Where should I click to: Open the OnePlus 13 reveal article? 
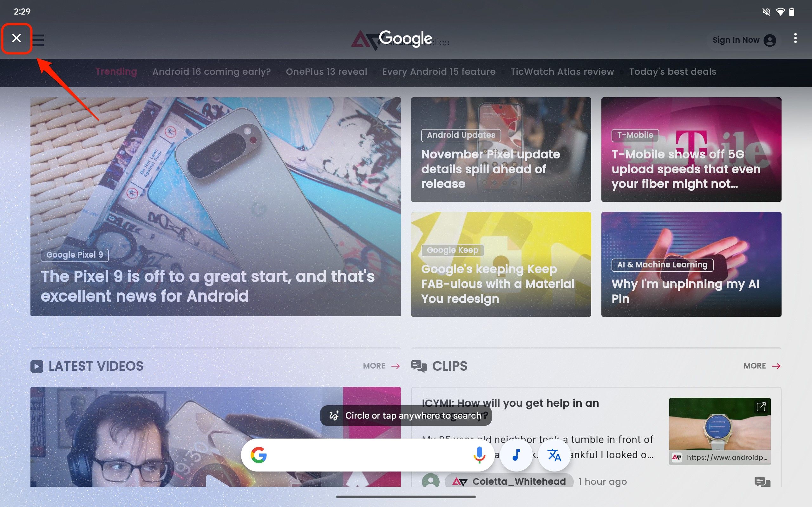point(326,71)
